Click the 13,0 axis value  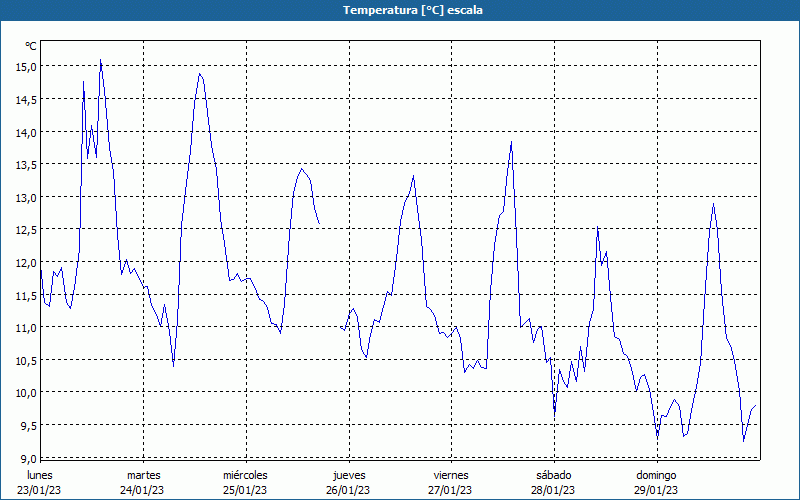(27, 198)
